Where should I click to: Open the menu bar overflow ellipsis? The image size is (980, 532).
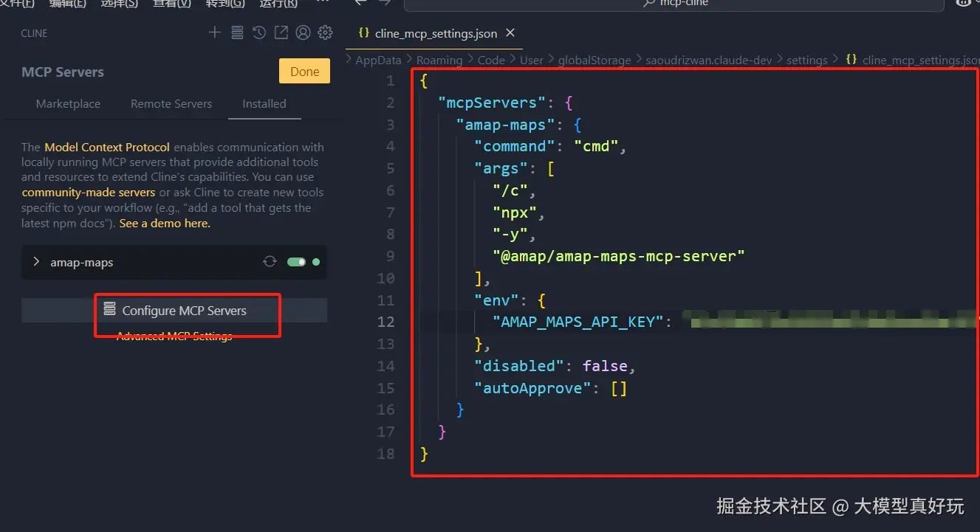tap(322, 3)
